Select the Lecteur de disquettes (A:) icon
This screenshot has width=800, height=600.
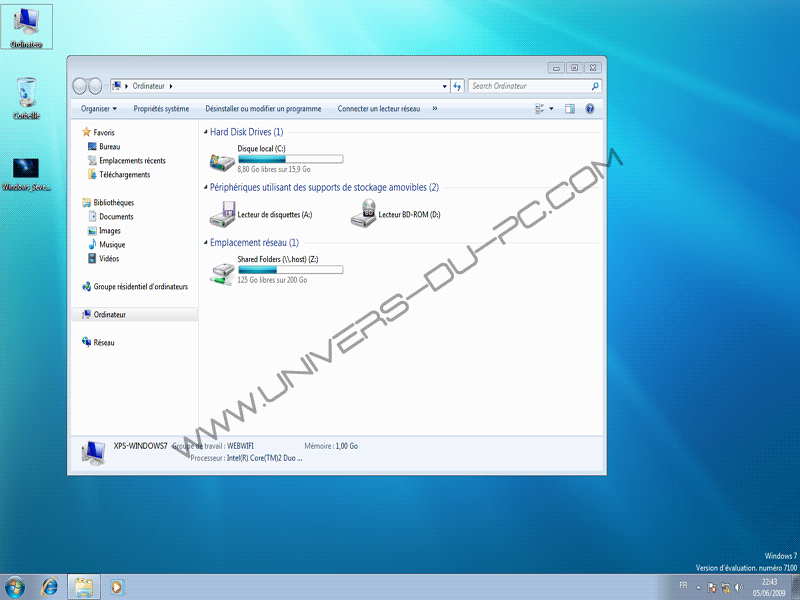pyautogui.click(x=222, y=214)
